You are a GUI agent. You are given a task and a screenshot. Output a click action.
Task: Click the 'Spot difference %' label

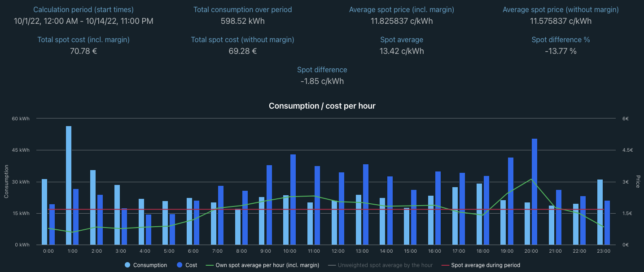click(x=561, y=39)
